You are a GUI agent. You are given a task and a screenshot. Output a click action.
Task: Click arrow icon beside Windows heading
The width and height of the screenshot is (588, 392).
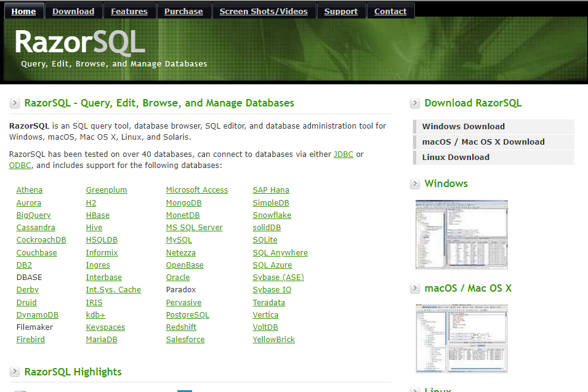[x=415, y=183]
